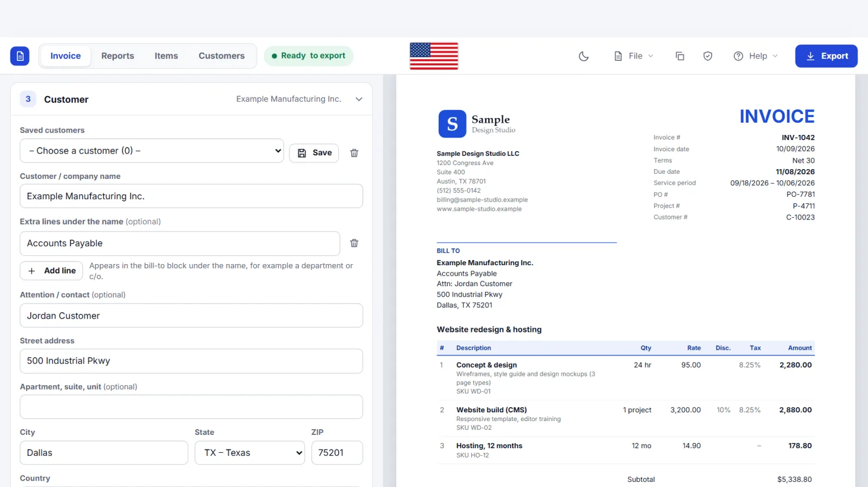Click the billing@sample-studio.example email
Screen dimensions: 868x487
482,200
